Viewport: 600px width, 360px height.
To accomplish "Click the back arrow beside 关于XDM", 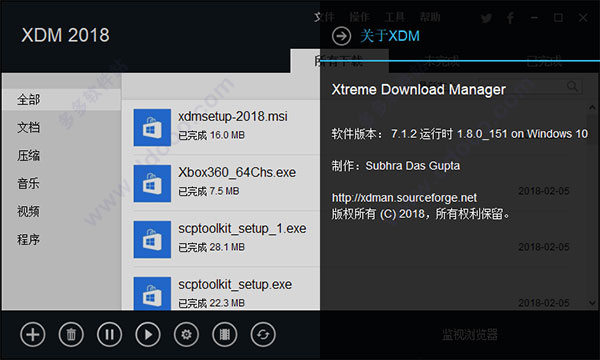I will coord(341,36).
